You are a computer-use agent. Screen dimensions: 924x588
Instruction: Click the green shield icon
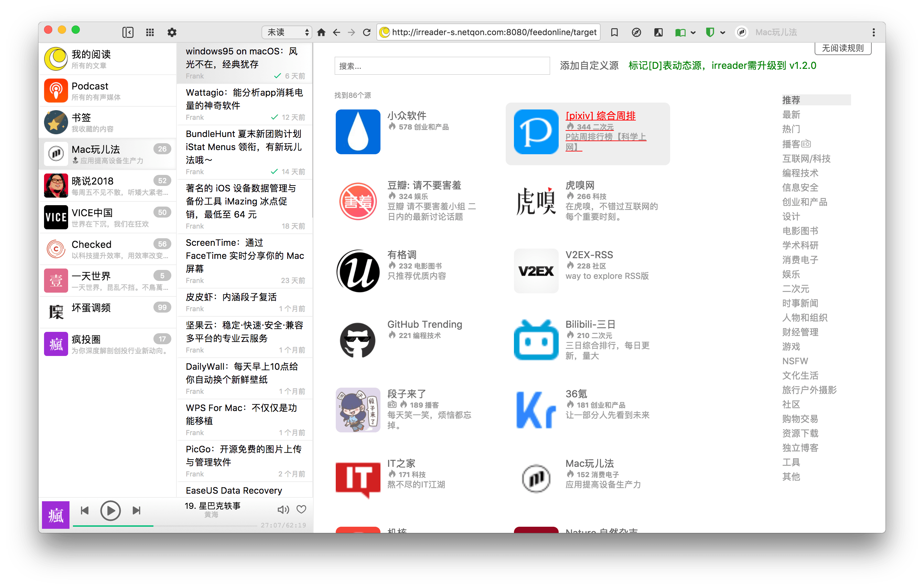(x=710, y=32)
